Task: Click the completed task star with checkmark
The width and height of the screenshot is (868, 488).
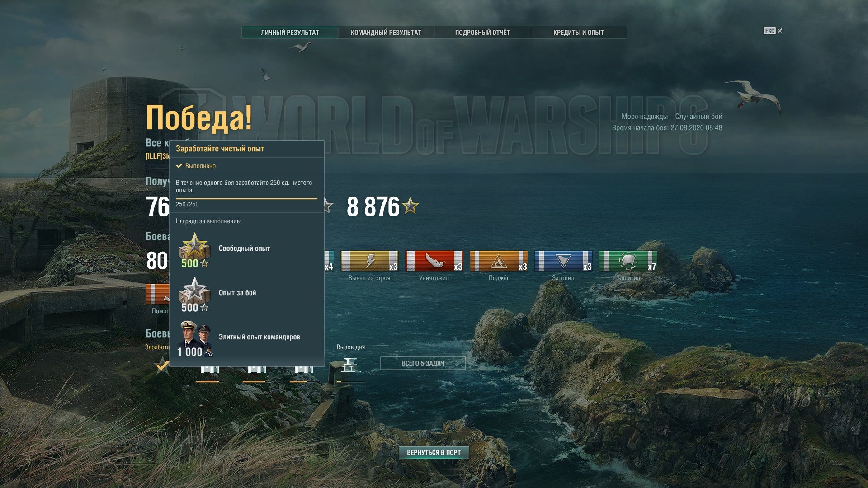Action: point(162,365)
